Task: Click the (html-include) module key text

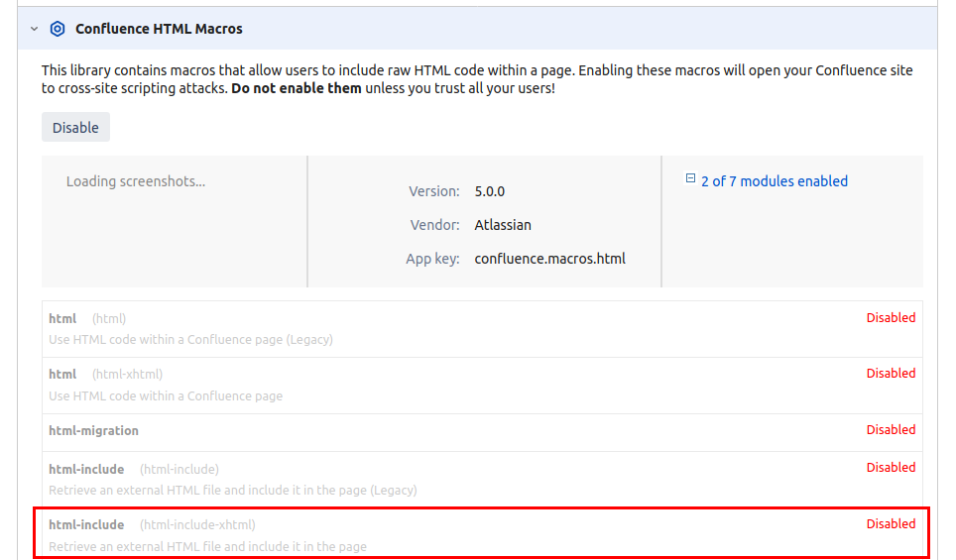Action: (179, 469)
